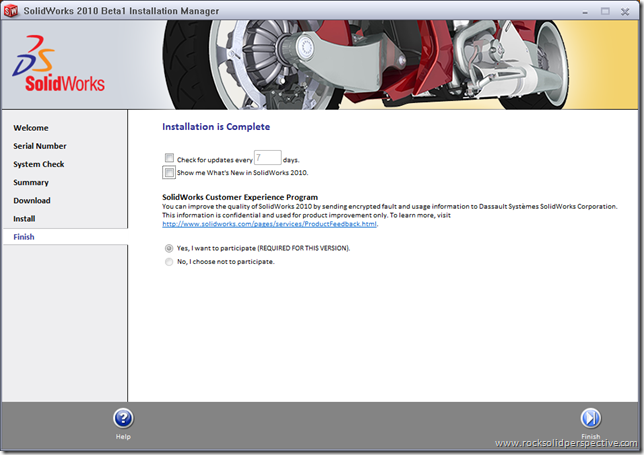644x455 pixels.
Task: Click the Finish arrow icon
Action: [591, 418]
